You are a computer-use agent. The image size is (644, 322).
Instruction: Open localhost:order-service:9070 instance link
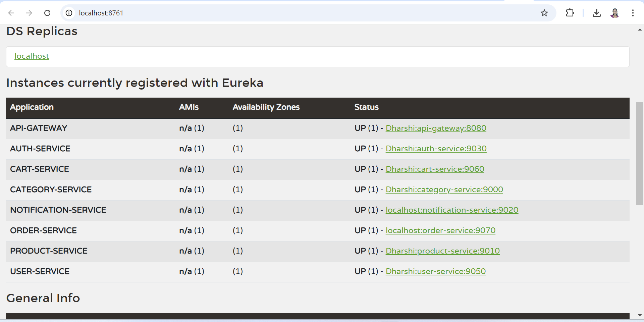440,230
